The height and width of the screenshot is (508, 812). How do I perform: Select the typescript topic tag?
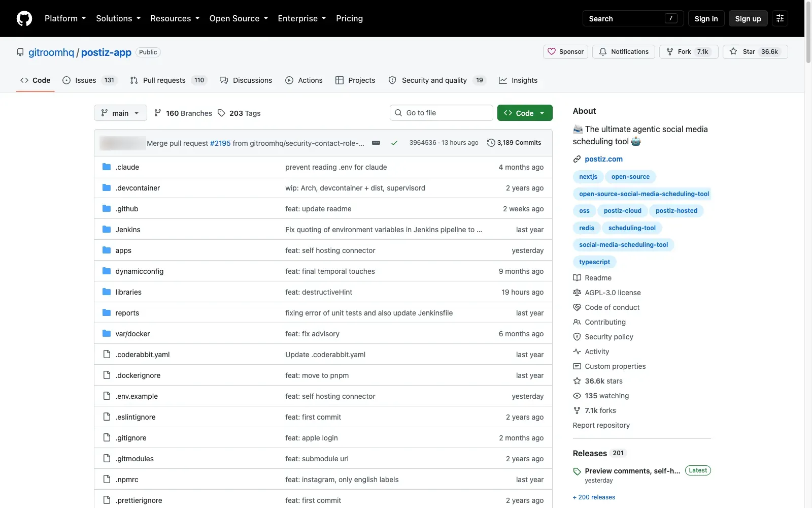click(595, 262)
